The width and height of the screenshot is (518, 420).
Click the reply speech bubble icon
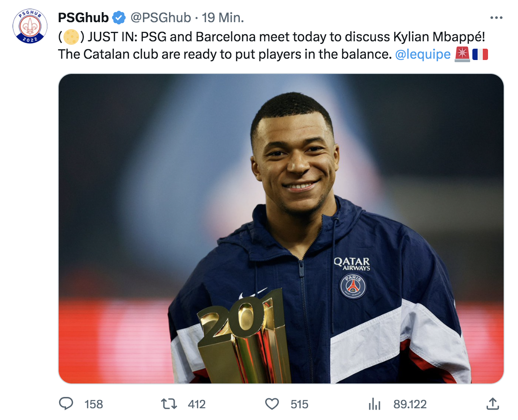tap(66, 404)
